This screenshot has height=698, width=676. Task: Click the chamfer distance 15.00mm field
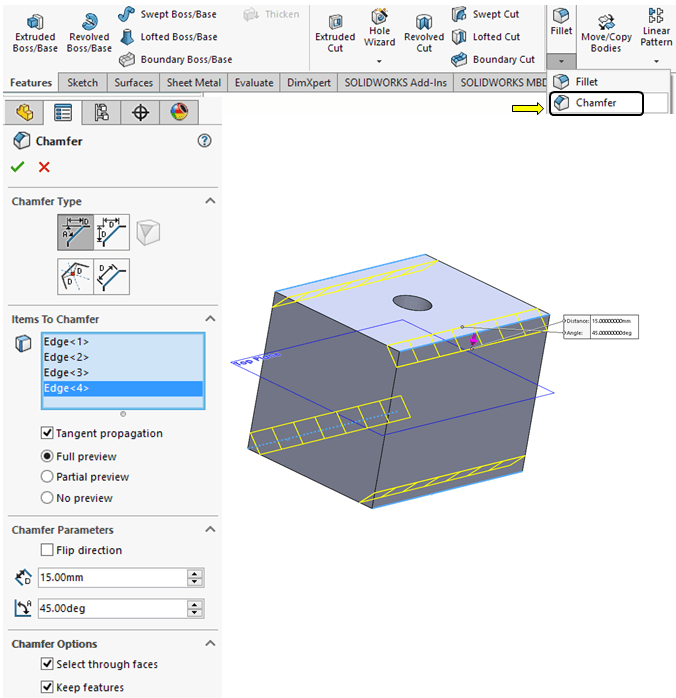coord(112,577)
